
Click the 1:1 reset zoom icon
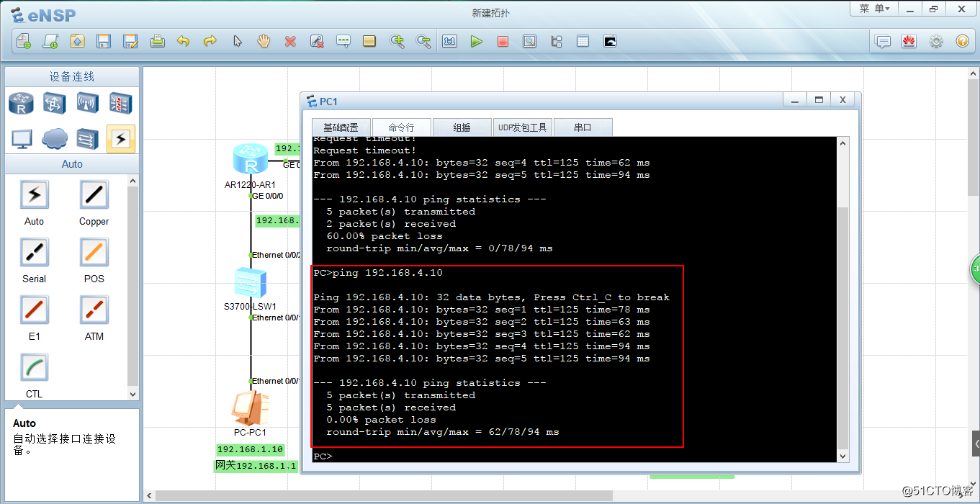[450, 41]
